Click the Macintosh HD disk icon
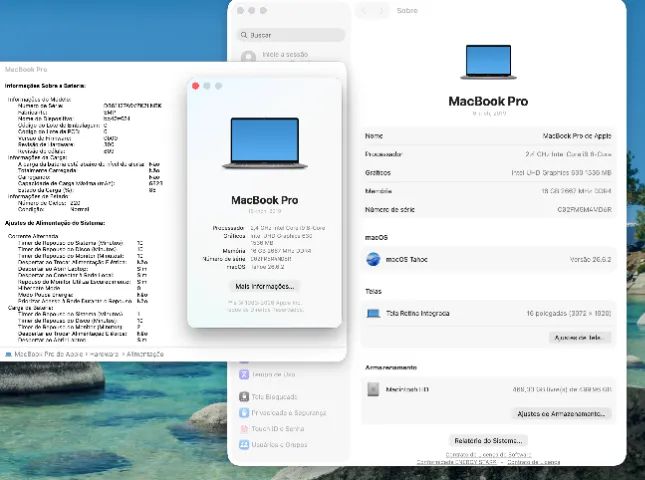This screenshot has width=645, height=480. coord(373,389)
